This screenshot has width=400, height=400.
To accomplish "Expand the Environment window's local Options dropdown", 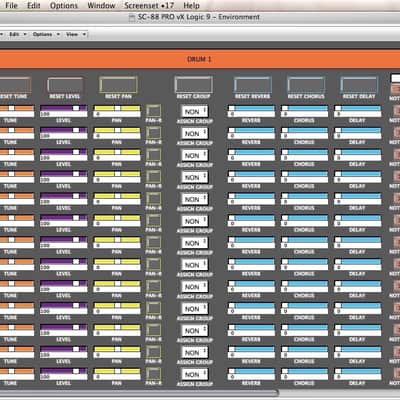I will pos(46,34).
